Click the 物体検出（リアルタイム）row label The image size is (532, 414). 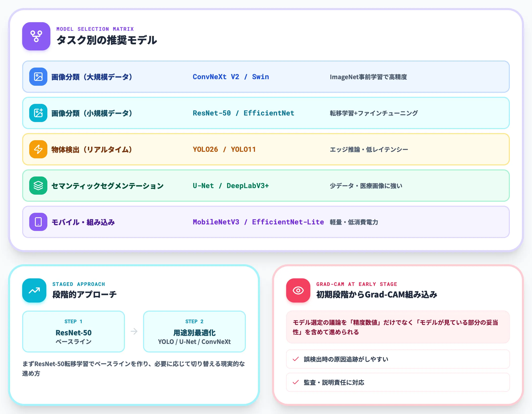(92, 150)
